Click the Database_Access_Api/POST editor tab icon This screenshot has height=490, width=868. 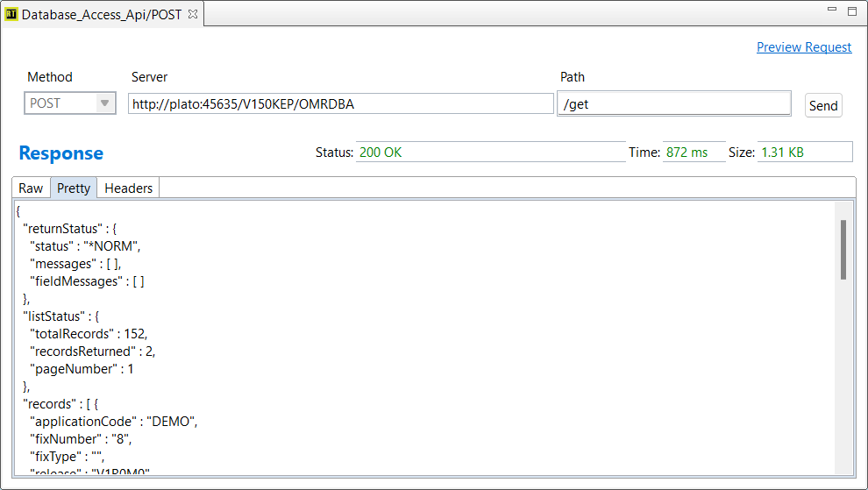(12, 14)
